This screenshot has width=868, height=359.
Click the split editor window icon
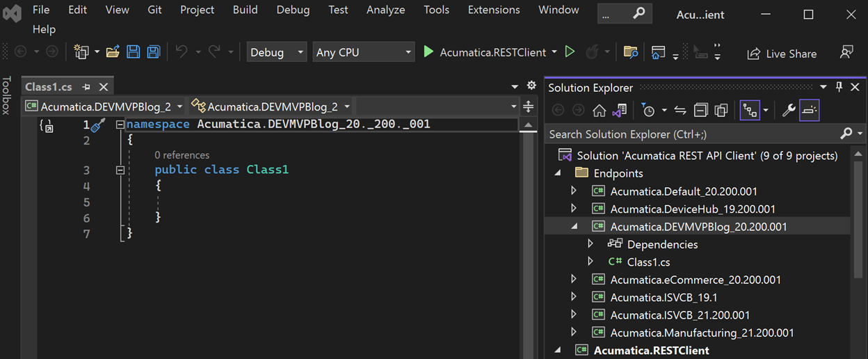[x=528, y=106]
